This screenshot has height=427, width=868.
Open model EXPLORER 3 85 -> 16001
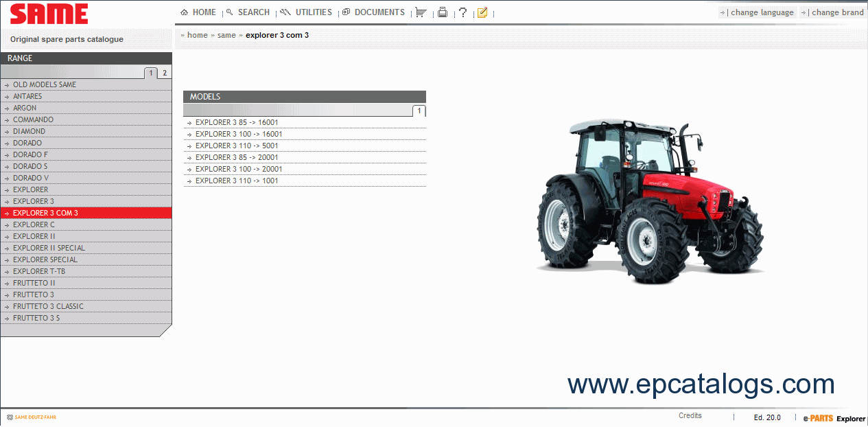305,122
